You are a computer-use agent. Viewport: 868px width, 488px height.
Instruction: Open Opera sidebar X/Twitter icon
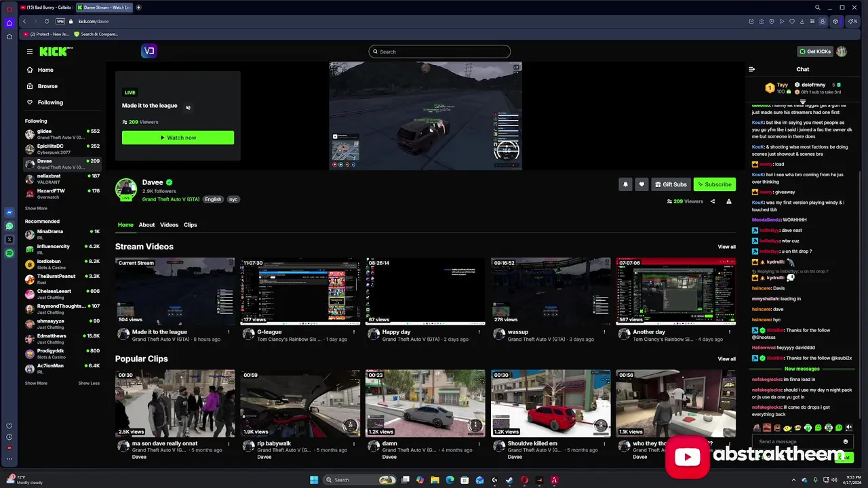(x=9, y=239)
